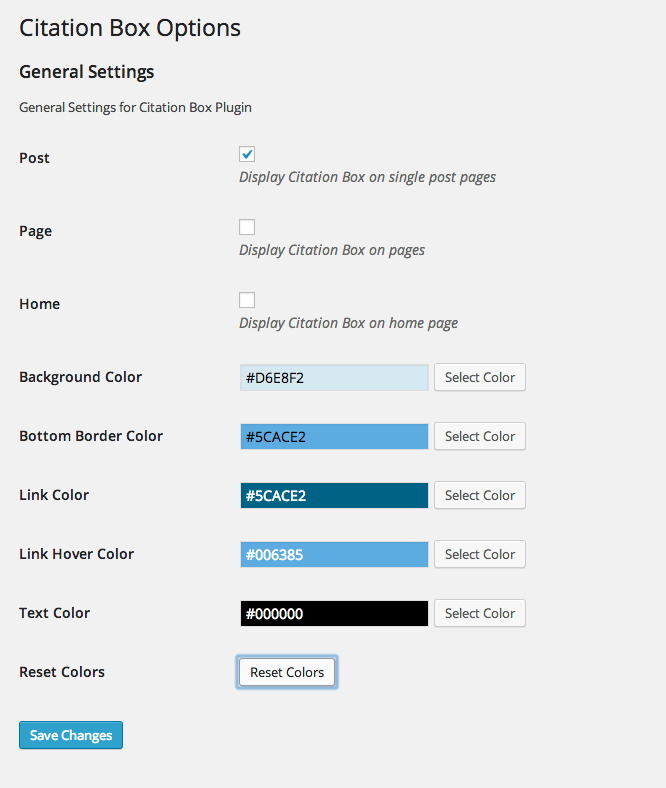Save Changes to the settings
The height and width of the screenshot is (788, 666).
71,735
